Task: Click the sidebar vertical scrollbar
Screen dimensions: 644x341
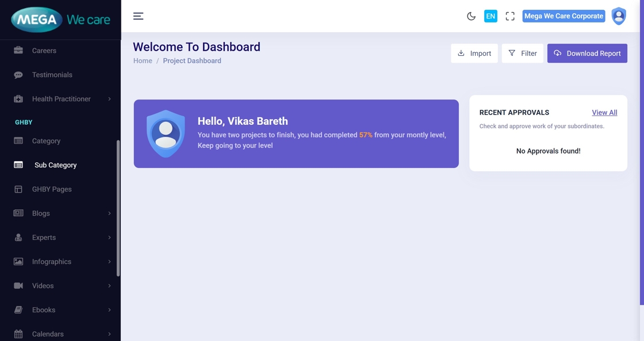Action: click(118, 207)
